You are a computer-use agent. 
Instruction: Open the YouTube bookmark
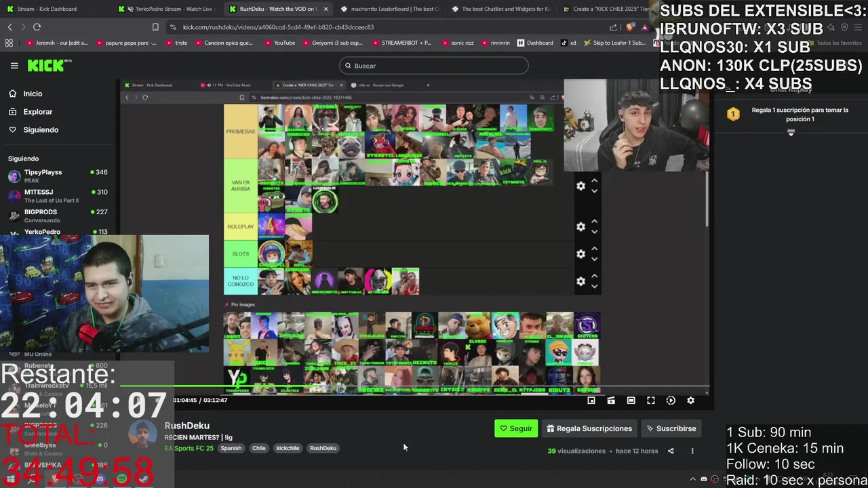[x=279, y=43]
